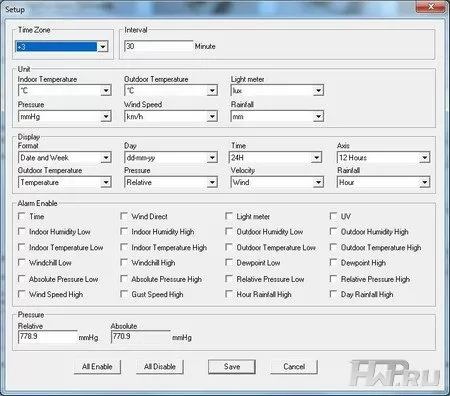Click the Absolute pressure value field
Image resolution: width=450 pixels, height=396 pixels.
point(141,337)
